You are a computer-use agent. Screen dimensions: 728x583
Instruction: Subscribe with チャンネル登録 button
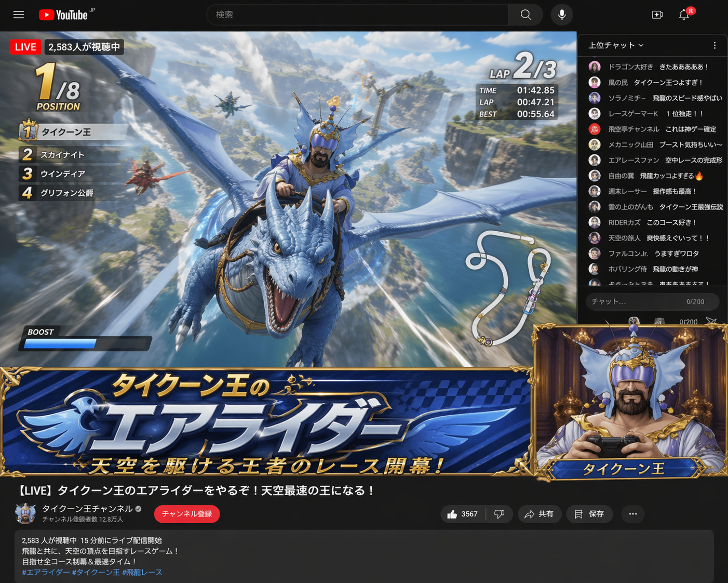point(186,514)
